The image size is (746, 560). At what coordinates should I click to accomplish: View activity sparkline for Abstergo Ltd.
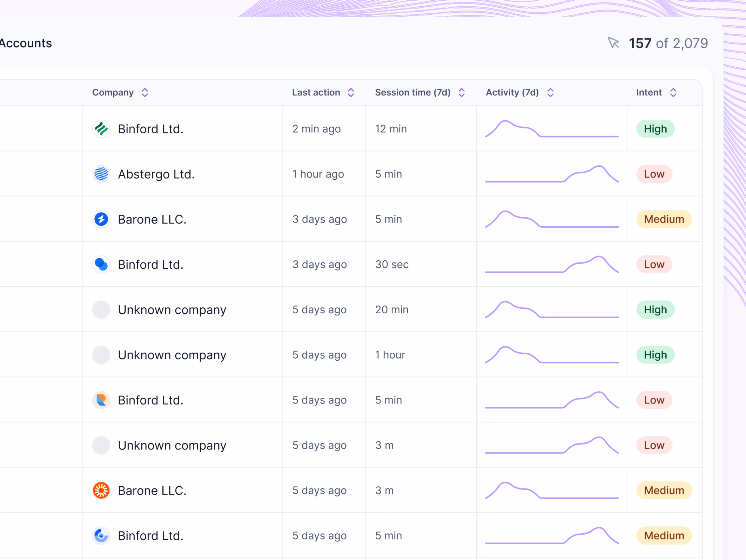(552, 174)
